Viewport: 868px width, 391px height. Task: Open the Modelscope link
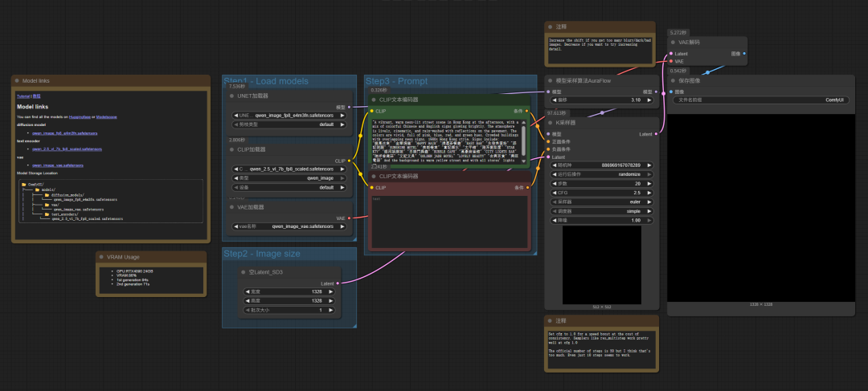click(x=107, y=117)
